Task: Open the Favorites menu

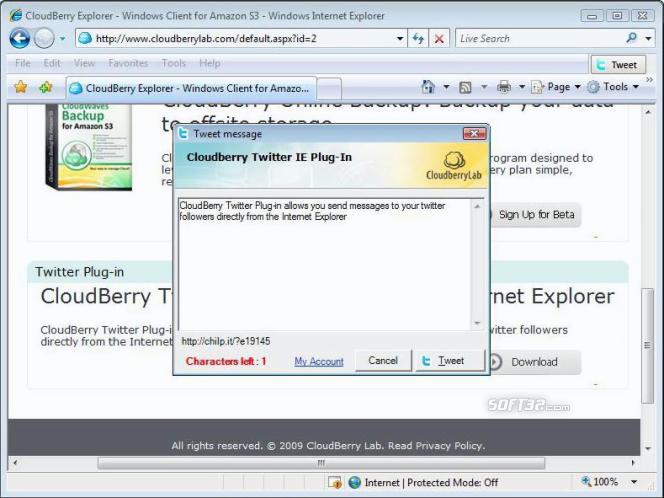Action: click(128, 63)
